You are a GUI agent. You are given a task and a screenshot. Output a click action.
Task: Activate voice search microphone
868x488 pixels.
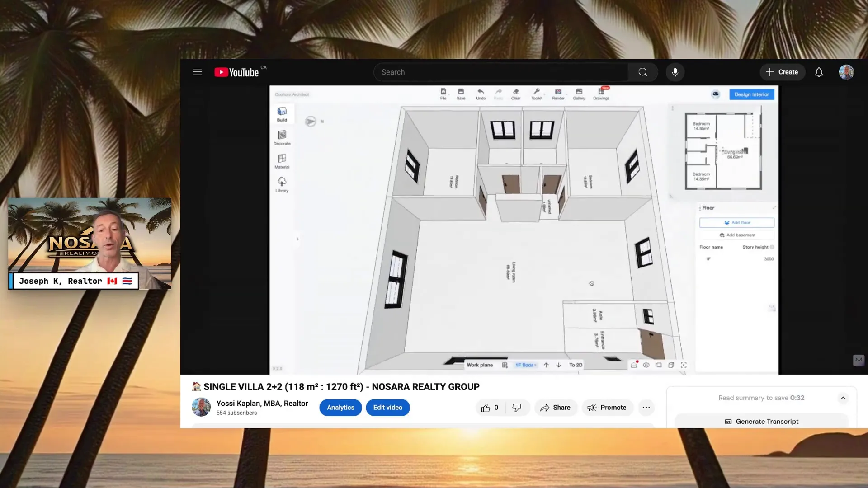[x=675, y=72]
